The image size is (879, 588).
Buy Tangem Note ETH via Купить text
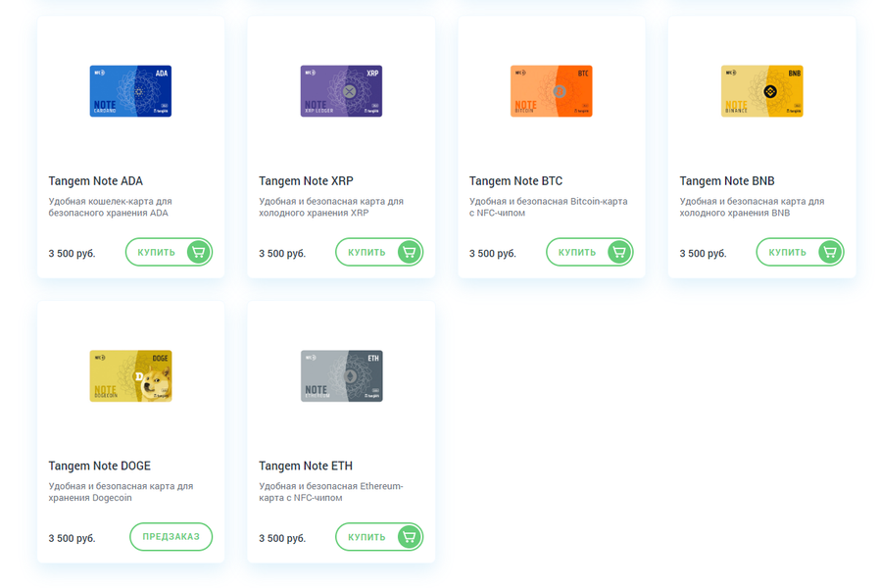(366, 537)
